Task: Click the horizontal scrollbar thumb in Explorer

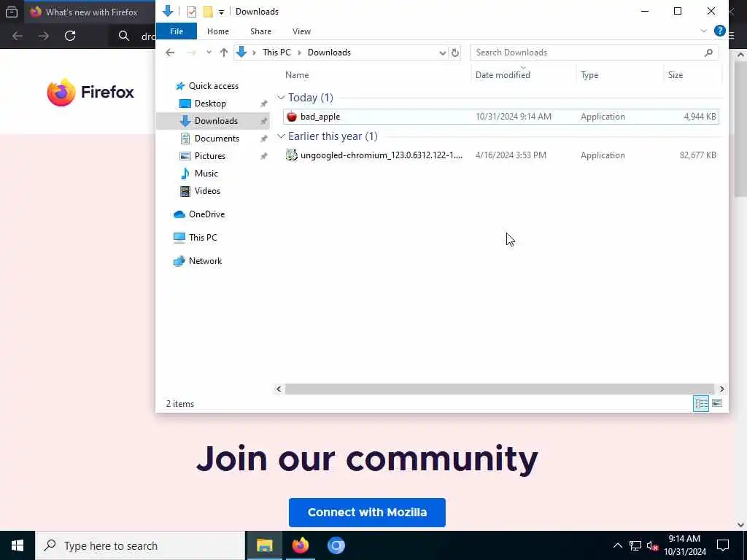Action: (499, 389)
